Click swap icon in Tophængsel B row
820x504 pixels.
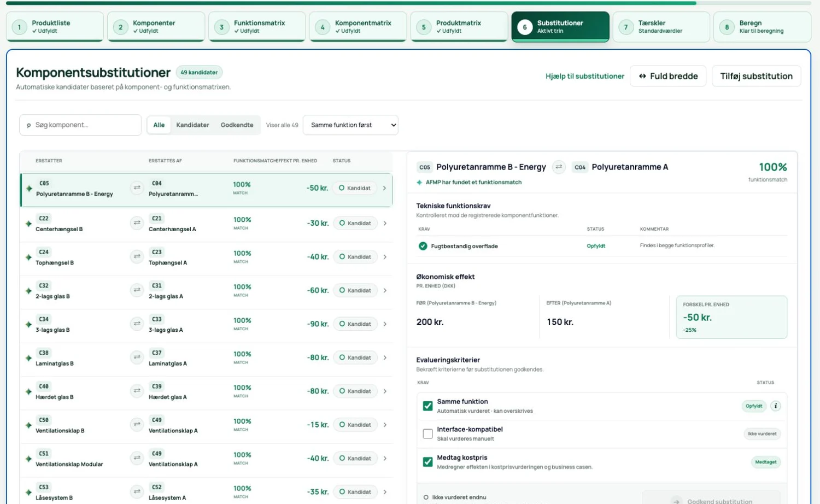coord(137,256)
